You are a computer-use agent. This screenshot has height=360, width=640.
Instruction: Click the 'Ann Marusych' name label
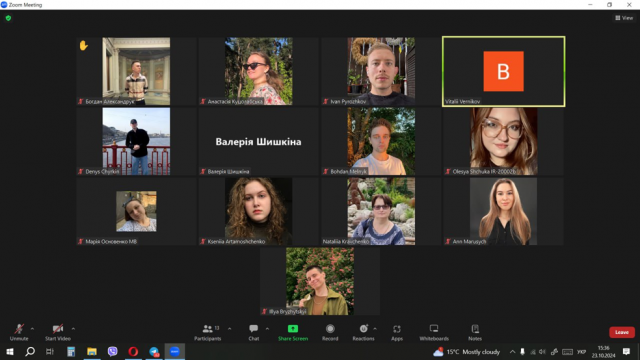point(469,242)
